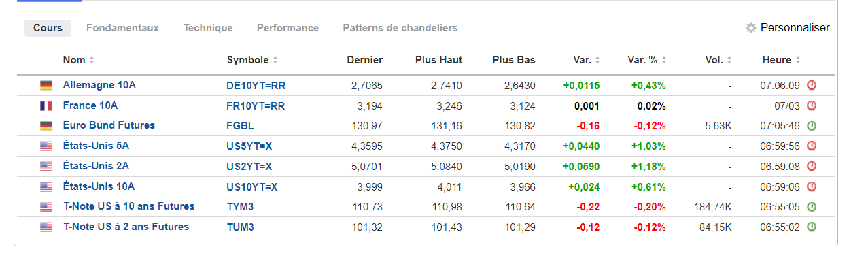Image resolution: width=868 pixels, height=262 pixels.
Task: Click the red clock icon for Allemagne 10A
Action: (x=811, y=86)
